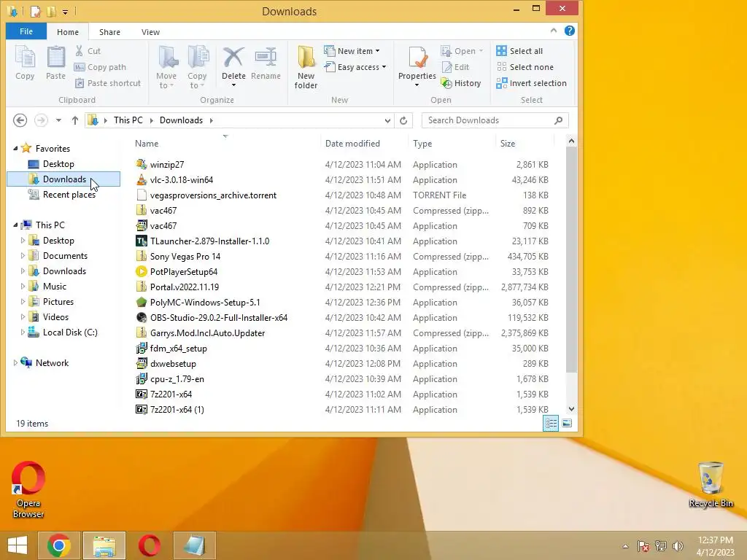
Task: Select the PotPlayerSetup64 file icon
Action: 142,272
